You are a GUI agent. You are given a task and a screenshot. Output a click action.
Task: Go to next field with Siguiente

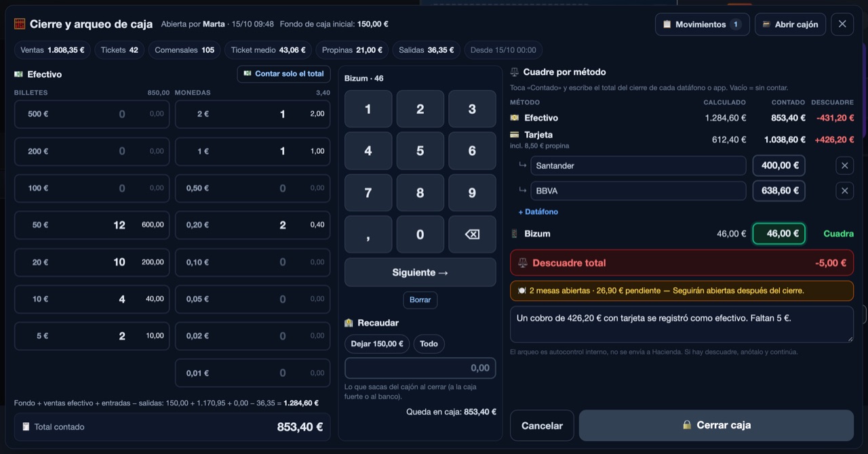tap(420, 272)
